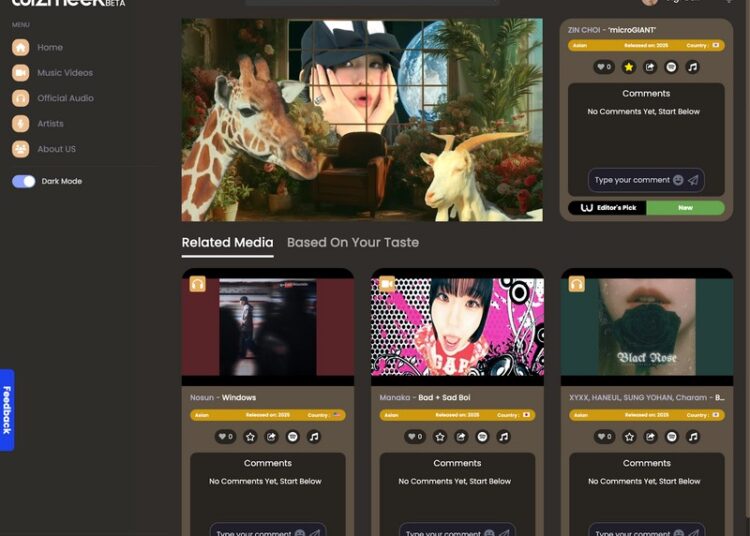Click the Official Audio headphones icon
Screen dimensions: 750x536
click(x=21, y=98)
